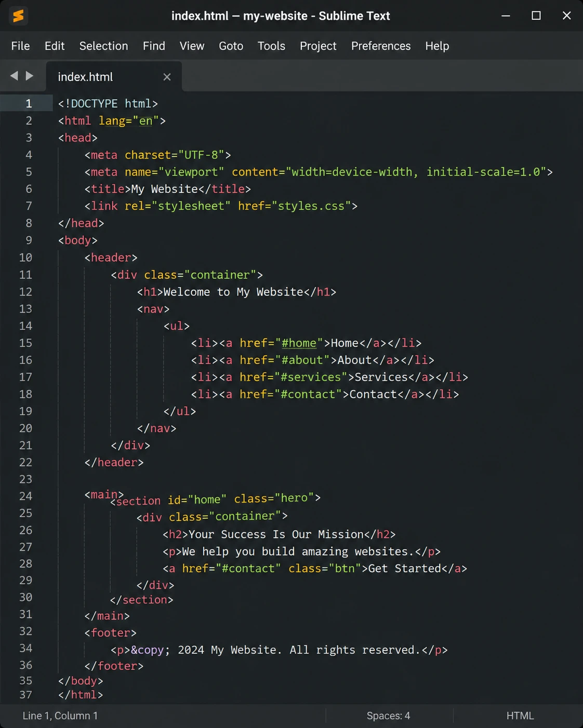Click the </nav> closing tag
The width and height of the screenshot is (583, 728).
[x=156, y=428]
